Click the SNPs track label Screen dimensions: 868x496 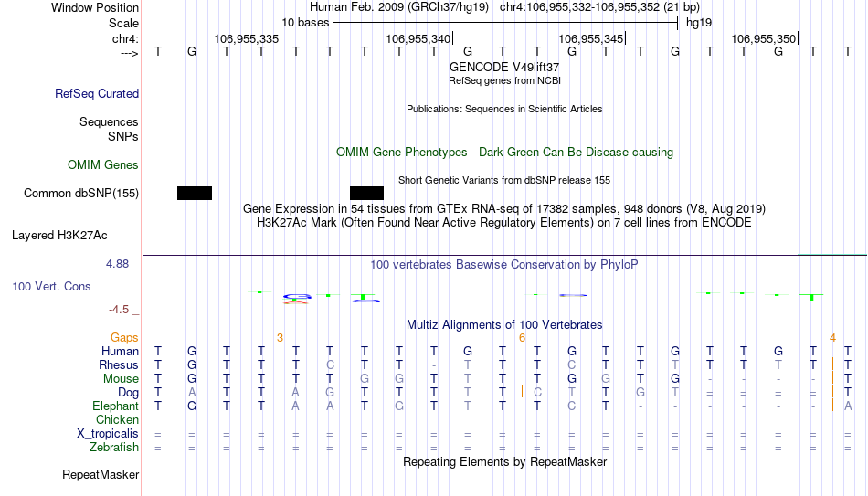pos(123,136)
